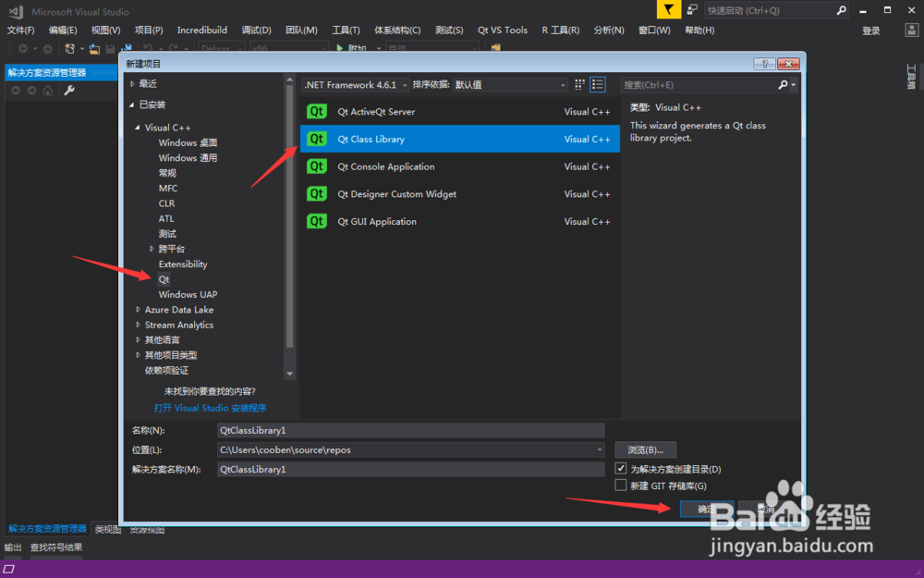Open the 编辑(E) menu
This screenshot has width=924, height=578.
pos(63,31)
